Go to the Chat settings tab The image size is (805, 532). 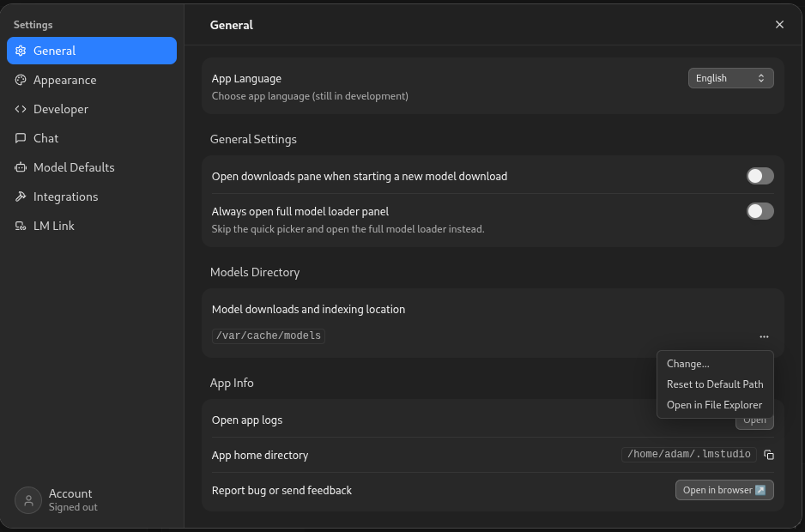pyautogui.click(x=91, y=138)
